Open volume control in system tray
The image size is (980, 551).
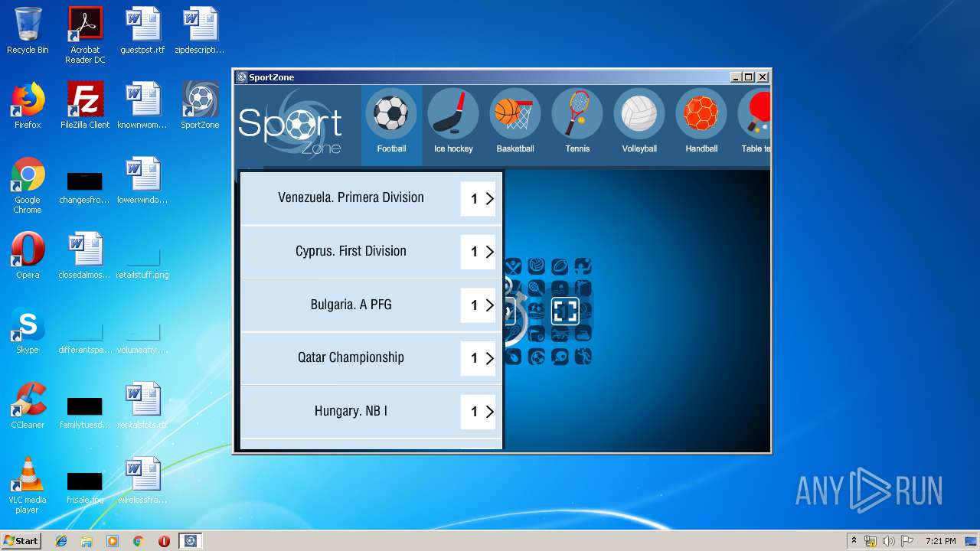tap(889, 541)
